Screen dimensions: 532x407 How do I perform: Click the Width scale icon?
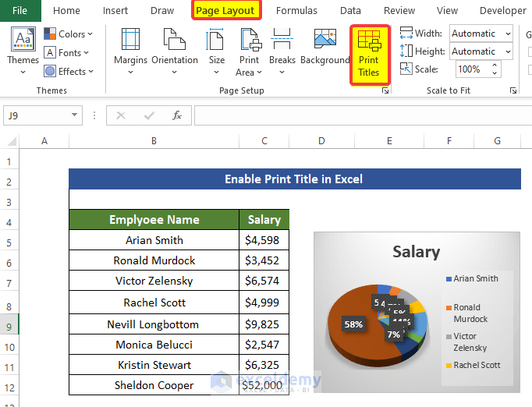pos(406,34)
